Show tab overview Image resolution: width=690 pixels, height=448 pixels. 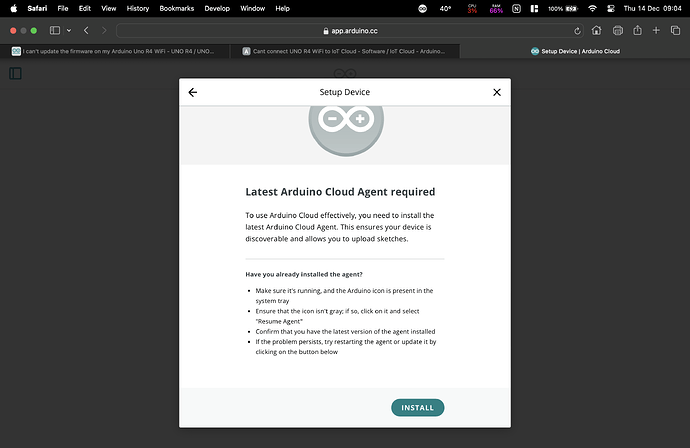tap(675, 30)
